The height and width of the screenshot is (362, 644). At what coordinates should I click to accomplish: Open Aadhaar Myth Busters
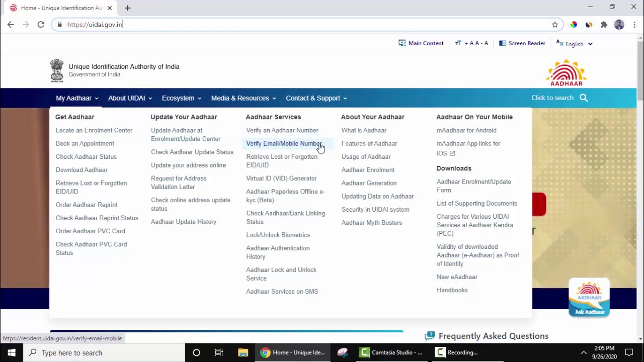[x=372, y=223]
